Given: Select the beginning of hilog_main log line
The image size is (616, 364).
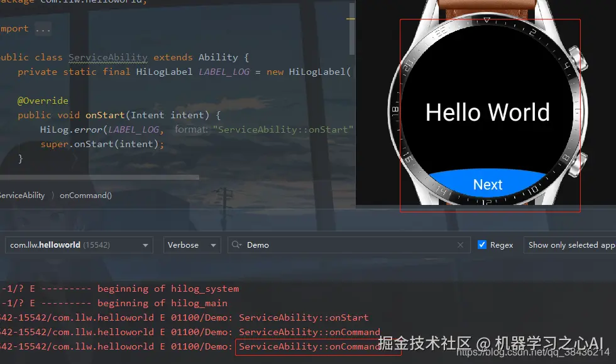Looking at the screenshot, I should (x=114, y=303).
